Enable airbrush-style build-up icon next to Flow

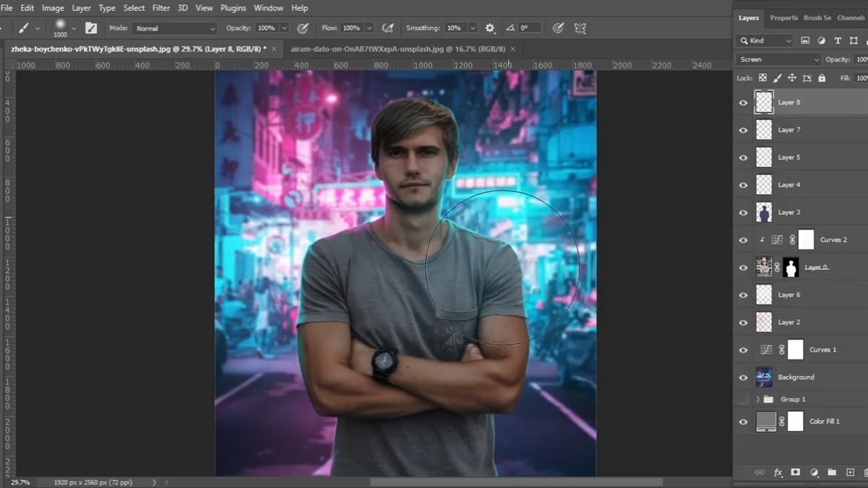click(x=388, y=28)
